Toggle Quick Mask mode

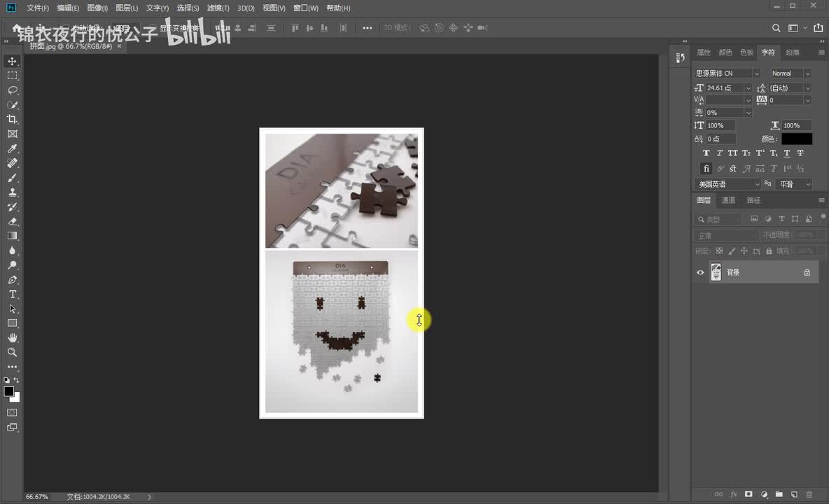[x=12, y=412]
